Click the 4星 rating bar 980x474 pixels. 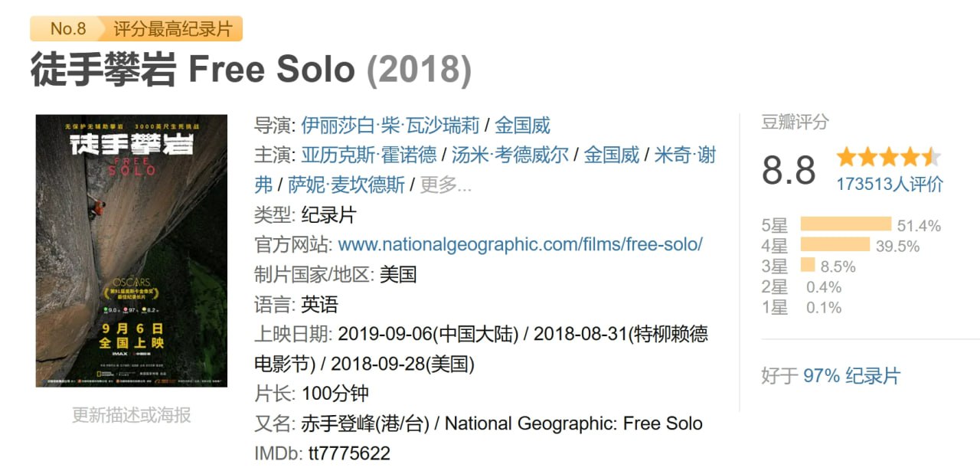point(835,245)
